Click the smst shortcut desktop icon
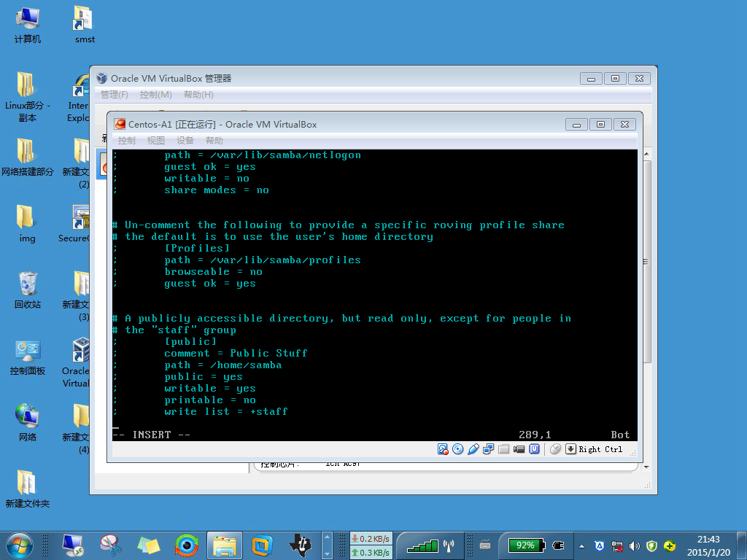Image resolution: width=747 pixels, height=560 pixels. coord(85,25)
